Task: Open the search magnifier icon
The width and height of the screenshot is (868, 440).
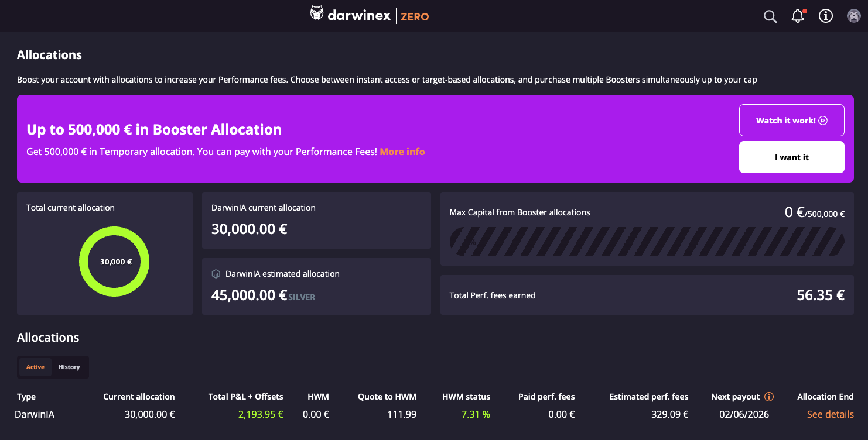Action: pos(770,16)
